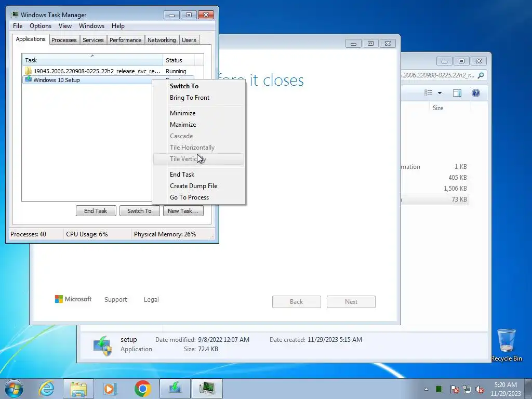Choose End Task in context menu
Screen dimensions: 532x399
point(198,175)
